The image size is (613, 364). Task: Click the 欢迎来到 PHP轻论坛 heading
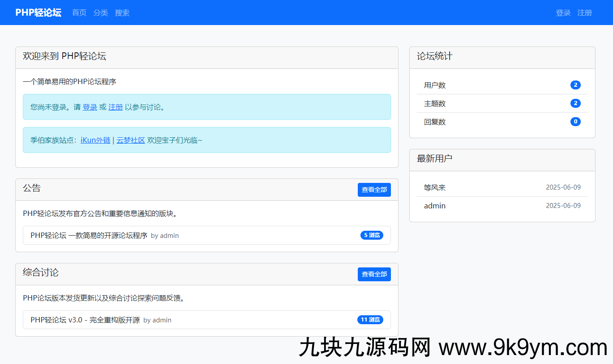(64, 56)
